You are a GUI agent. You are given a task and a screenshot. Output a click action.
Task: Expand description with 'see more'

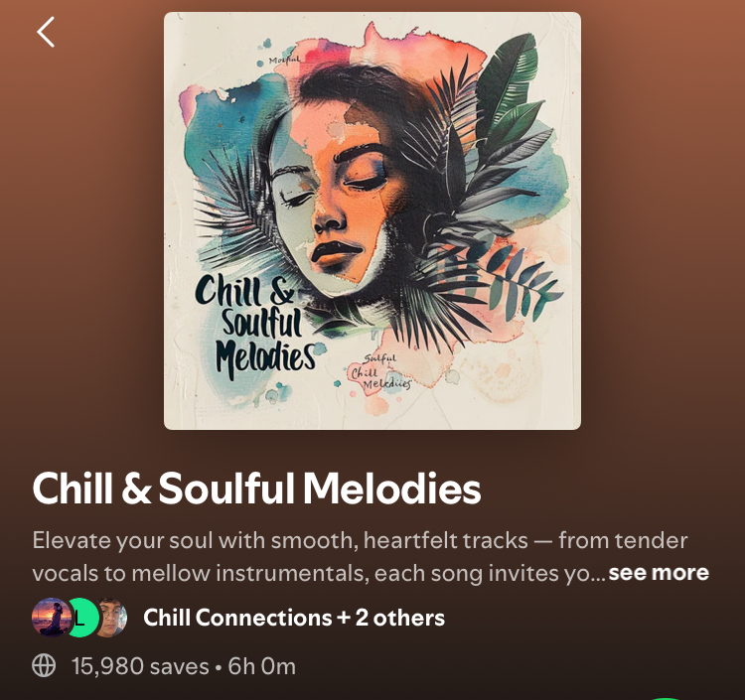(x=659, y=573)
